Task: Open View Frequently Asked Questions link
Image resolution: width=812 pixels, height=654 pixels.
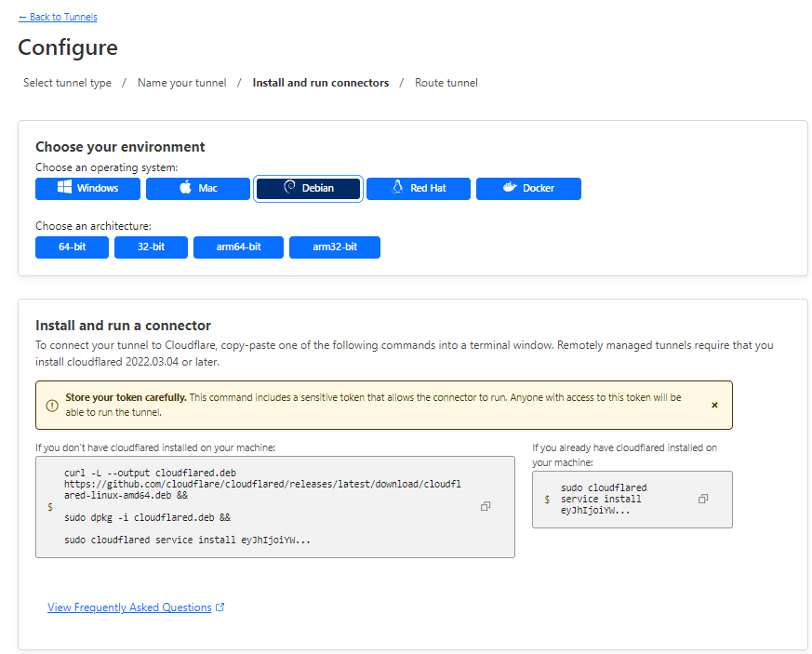Action: pos(129,607)
